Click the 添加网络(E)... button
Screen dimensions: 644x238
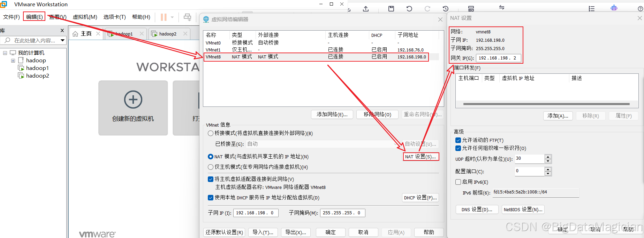[x=332, y=114]
